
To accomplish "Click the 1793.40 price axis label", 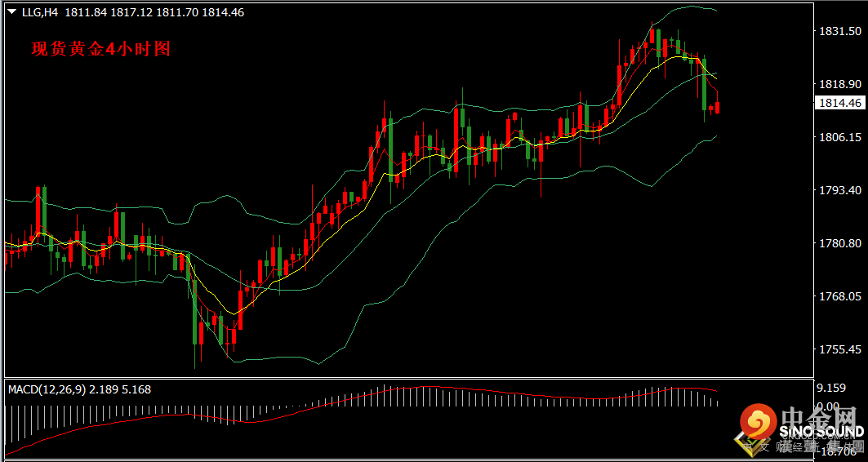I will point(839,190).
